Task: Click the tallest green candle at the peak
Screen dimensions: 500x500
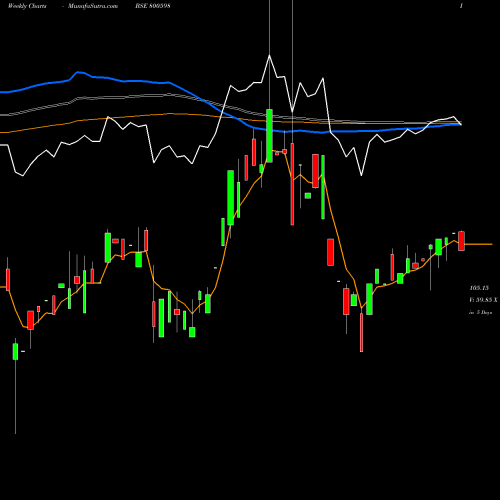Action: click(x=269, y=136)
